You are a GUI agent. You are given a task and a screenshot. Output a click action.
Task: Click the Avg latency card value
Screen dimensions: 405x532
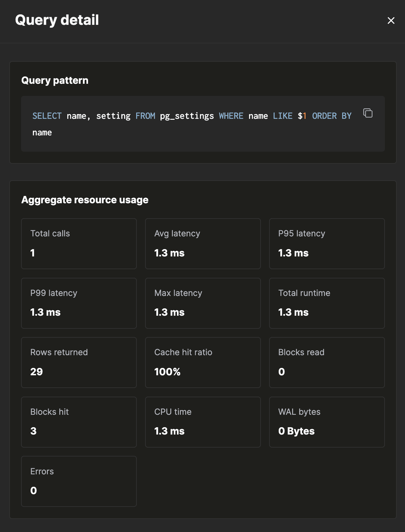[169, 253]
